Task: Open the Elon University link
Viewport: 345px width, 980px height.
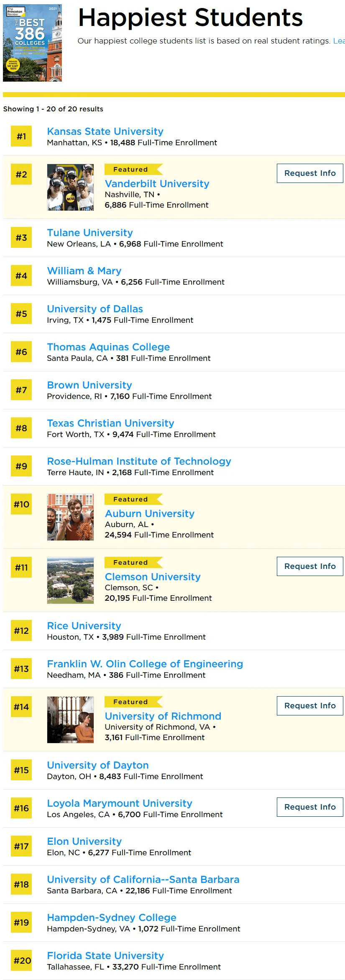Action: coord(84,841)
